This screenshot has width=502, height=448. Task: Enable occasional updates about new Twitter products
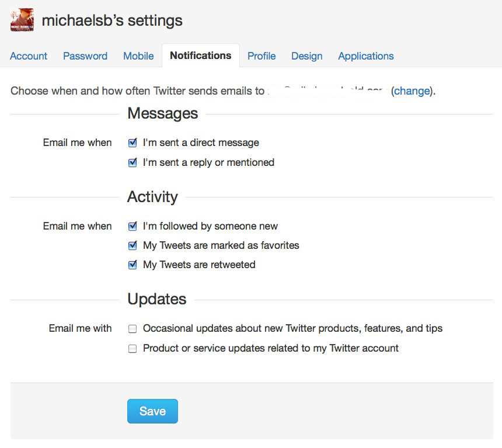pos(133,328)
